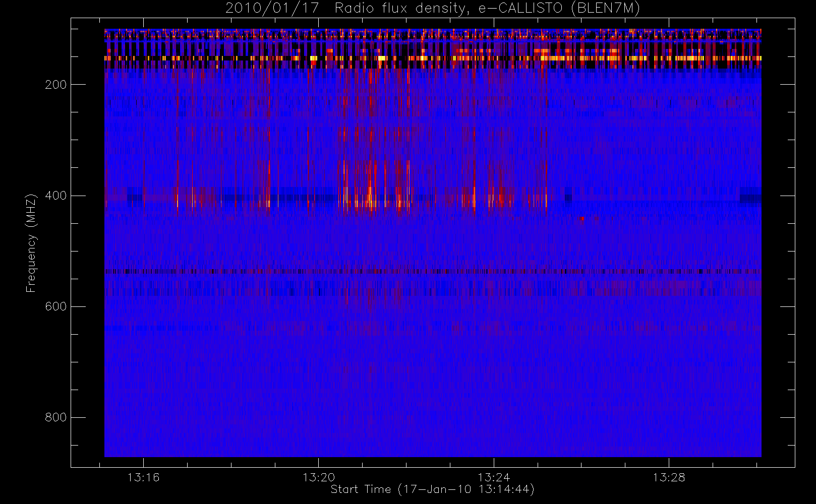Screen dimensions: 816x504
Task: Click the 600 frequency tick label
Action: click(56, 306)
